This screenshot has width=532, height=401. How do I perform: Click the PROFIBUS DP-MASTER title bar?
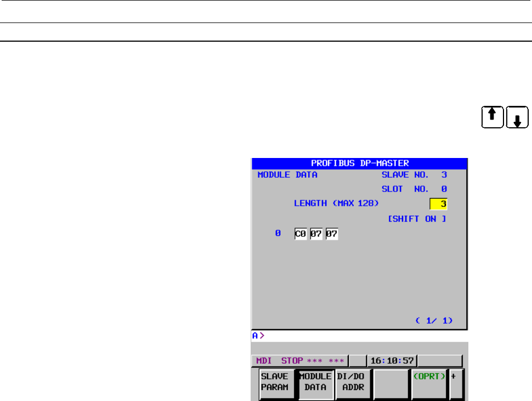click(359, 163)
